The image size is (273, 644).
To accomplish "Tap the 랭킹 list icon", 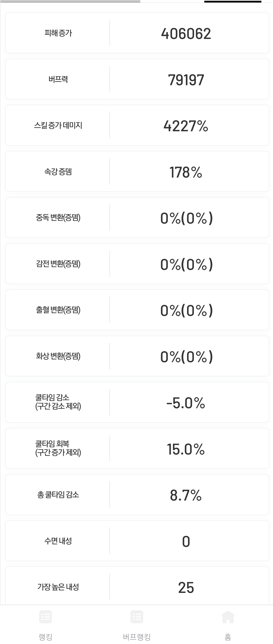I will click(x=45, y=617).
